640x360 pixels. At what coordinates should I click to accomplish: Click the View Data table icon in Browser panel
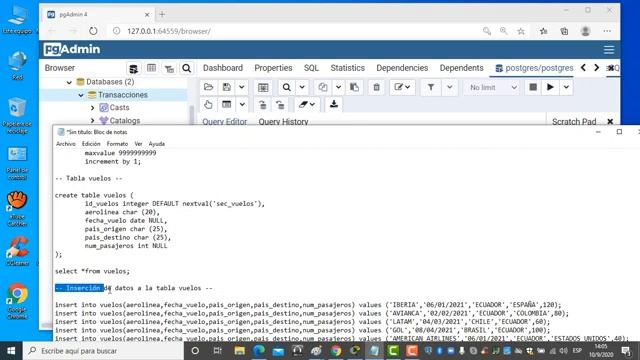(x=151, y=68)
